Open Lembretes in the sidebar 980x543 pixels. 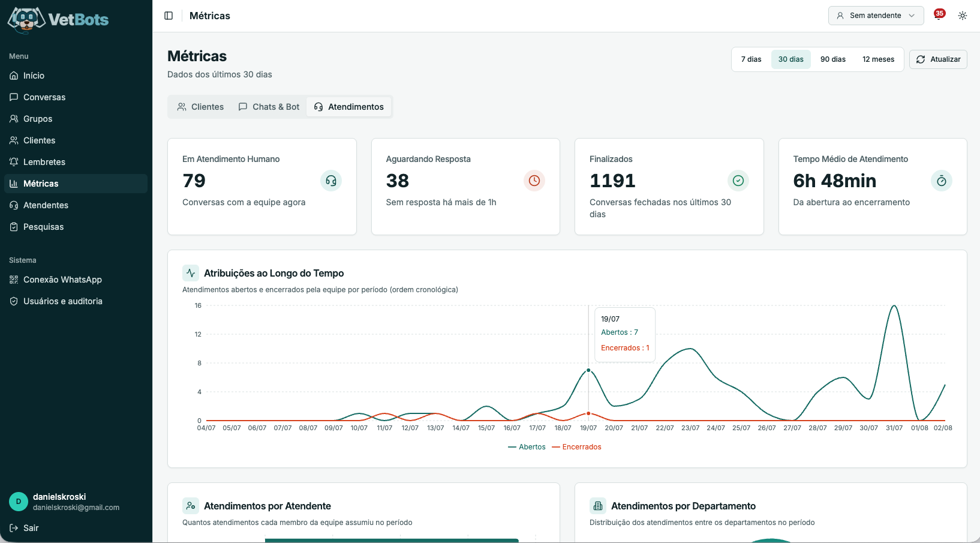tap(76, 162)
